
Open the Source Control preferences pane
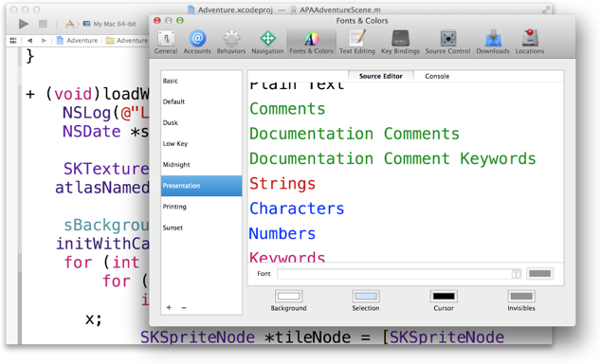447,42
